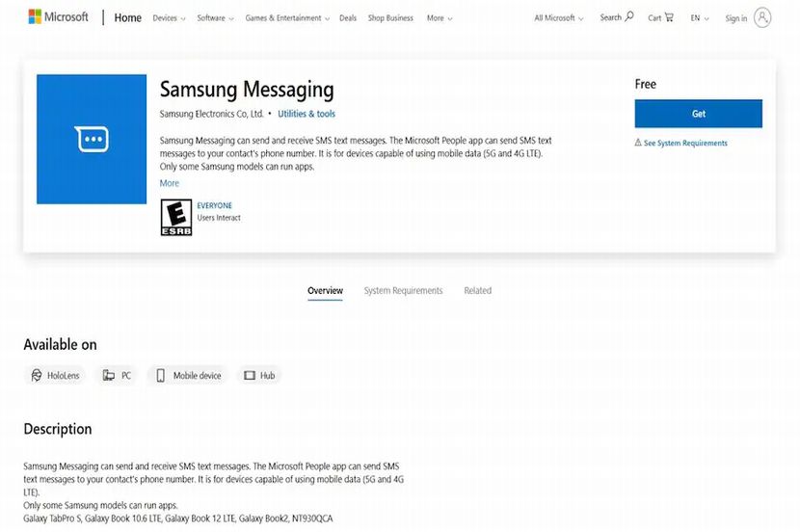Open the Shop Business navigation item

point(390,18)
